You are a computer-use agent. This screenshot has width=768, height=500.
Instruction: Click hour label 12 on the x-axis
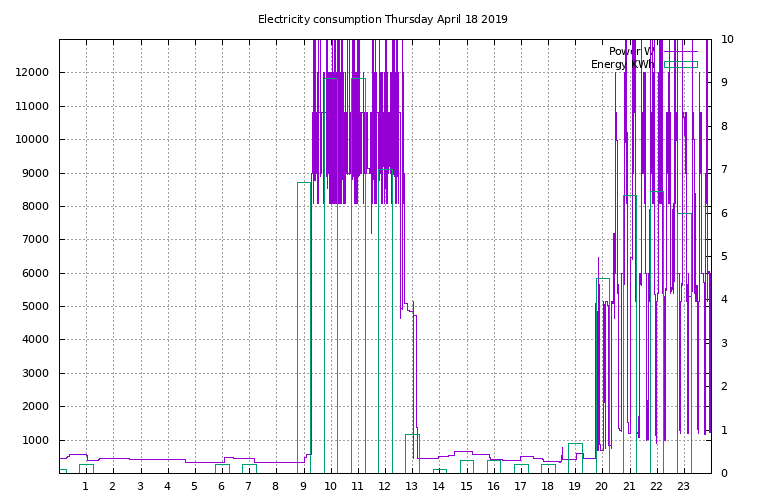(x=384, y=486)
